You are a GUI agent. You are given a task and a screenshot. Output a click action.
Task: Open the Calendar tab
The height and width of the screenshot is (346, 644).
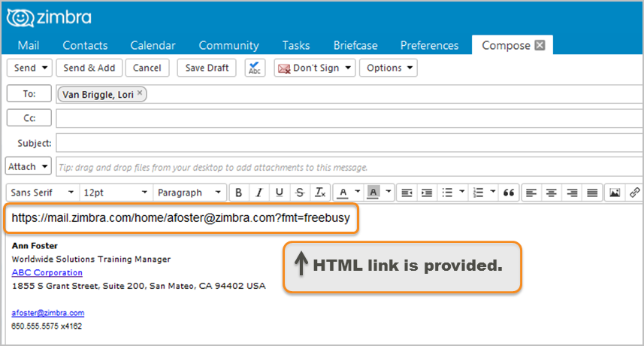[153, 45]
